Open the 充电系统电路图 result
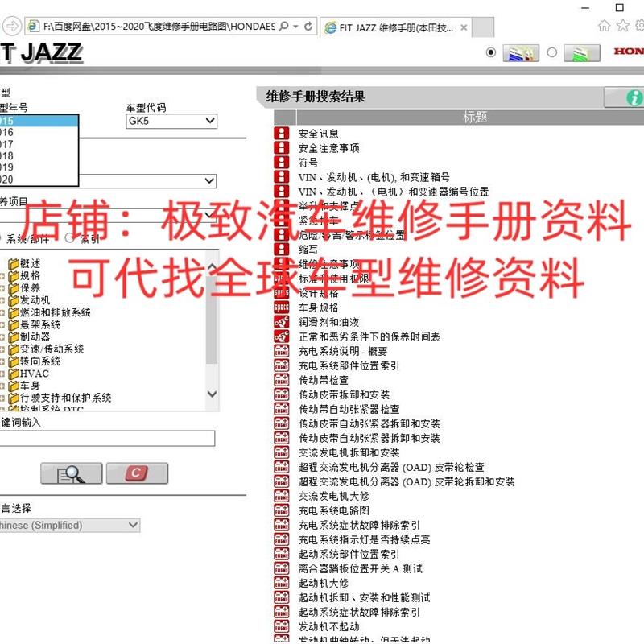Image resolution: width=644 pixels, height=644 pixels. click(x=333, y=510)
